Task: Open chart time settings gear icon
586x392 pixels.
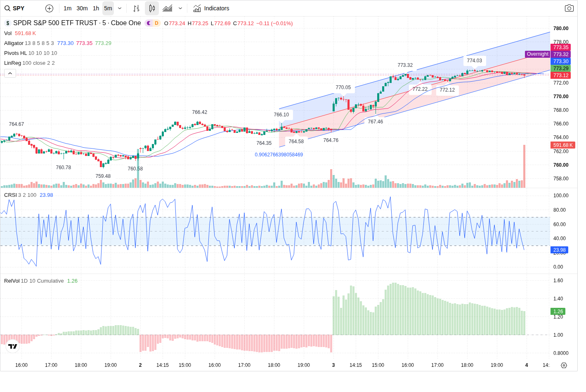Action: point(564,365)
